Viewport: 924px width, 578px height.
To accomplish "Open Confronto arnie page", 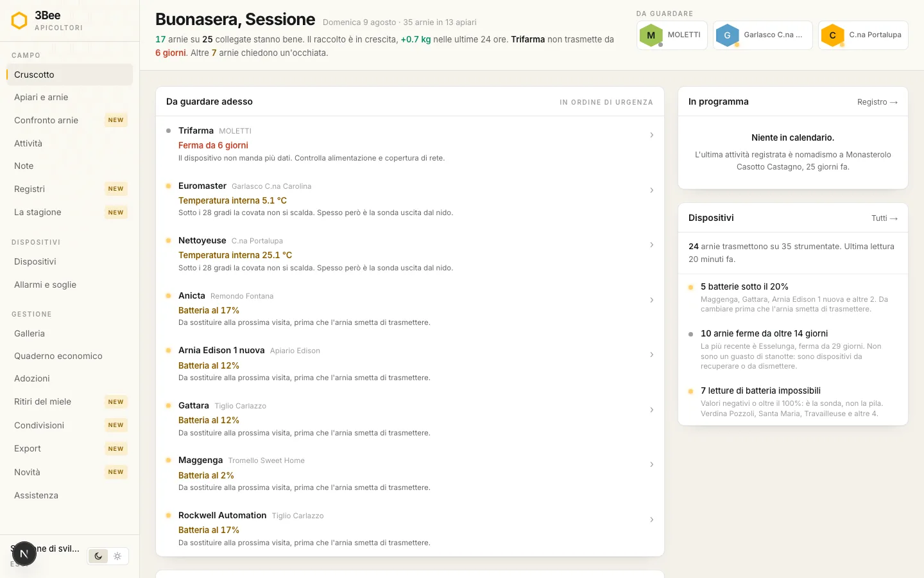I will tap(69, 120).
